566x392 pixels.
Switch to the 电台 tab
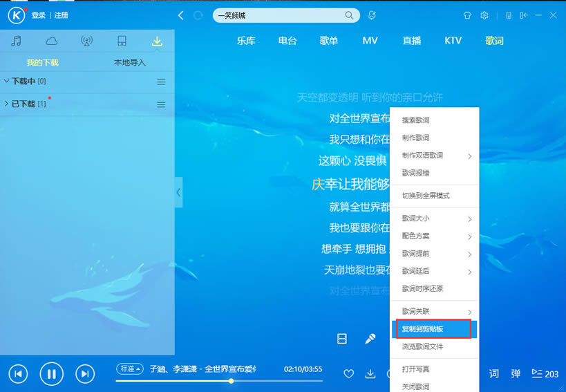click(x=287, y=40)
